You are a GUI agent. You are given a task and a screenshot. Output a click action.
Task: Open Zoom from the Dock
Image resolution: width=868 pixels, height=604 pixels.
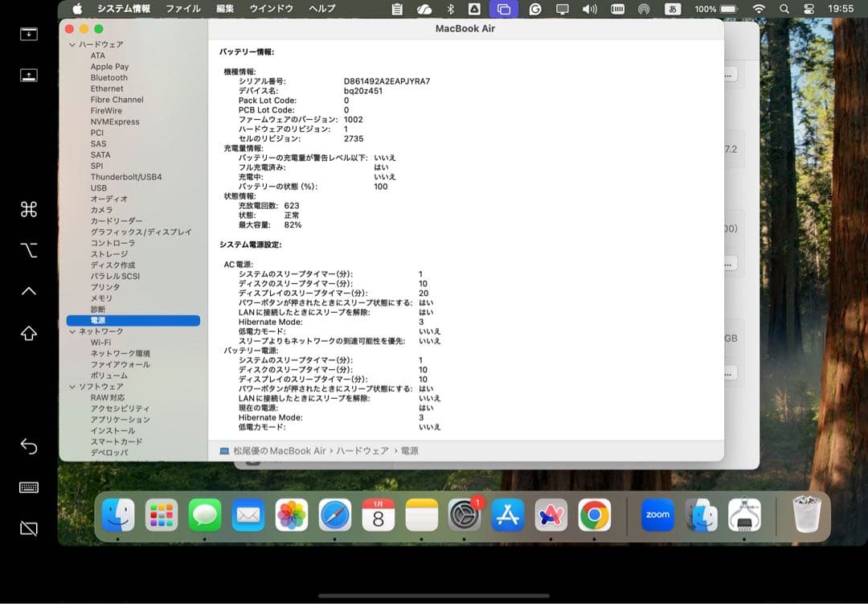(x=657, y=516)
